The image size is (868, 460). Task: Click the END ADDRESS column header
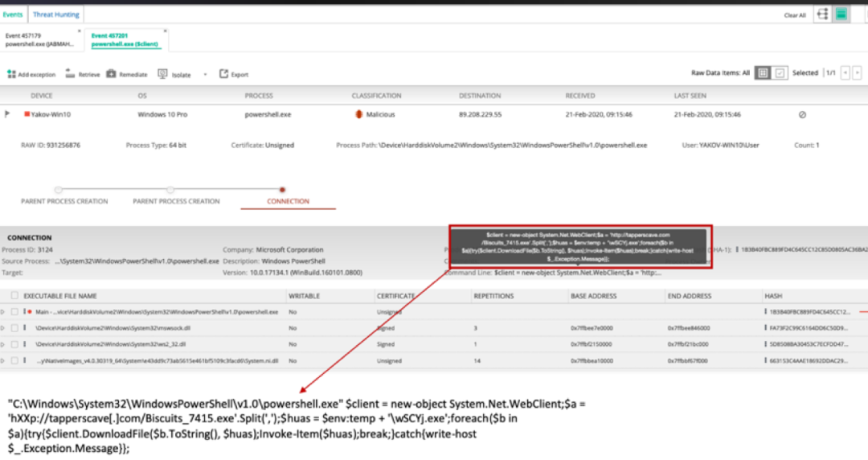click(690, 296)
